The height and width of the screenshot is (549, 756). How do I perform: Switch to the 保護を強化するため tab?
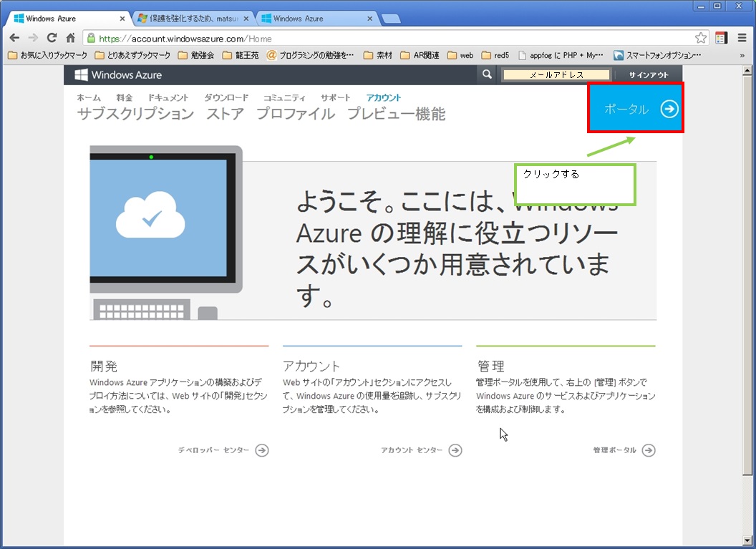(193, 19)
